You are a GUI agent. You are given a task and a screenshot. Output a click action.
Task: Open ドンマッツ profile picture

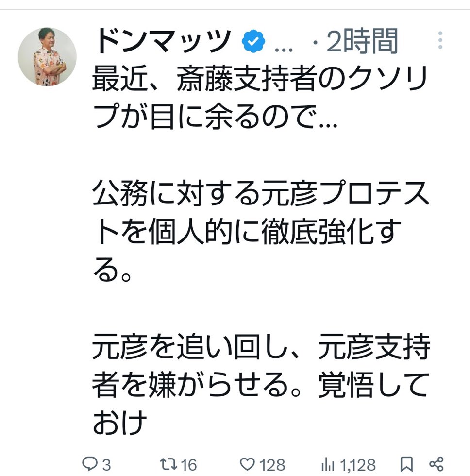pyautogui.click(x=47, y=57)
